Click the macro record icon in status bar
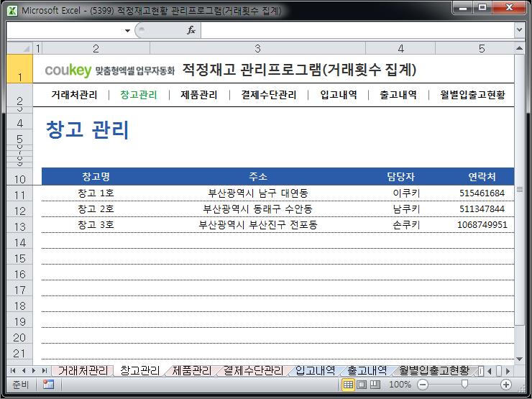 (48, 385)
